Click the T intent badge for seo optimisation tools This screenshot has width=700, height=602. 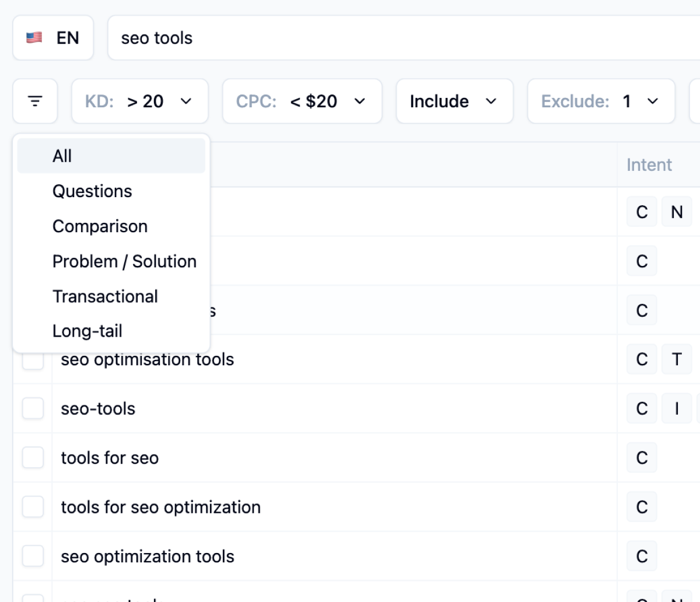[x=677, y=359]
